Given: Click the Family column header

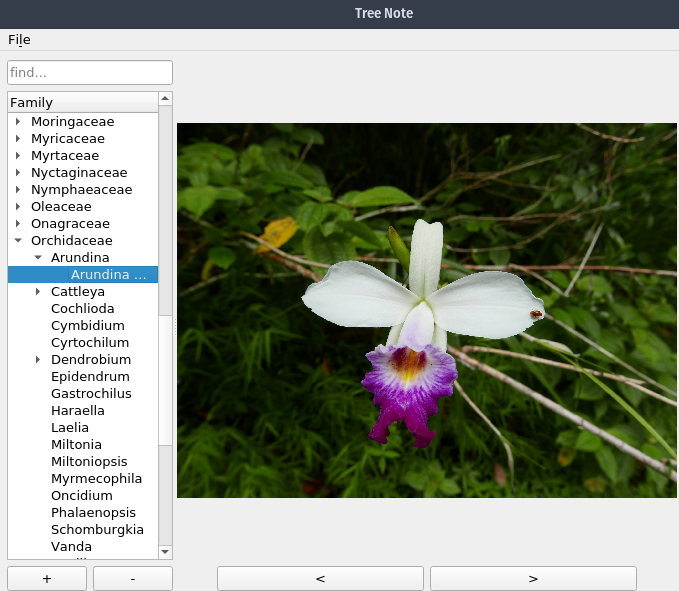Looking at the screenshot, I should 82,102.
